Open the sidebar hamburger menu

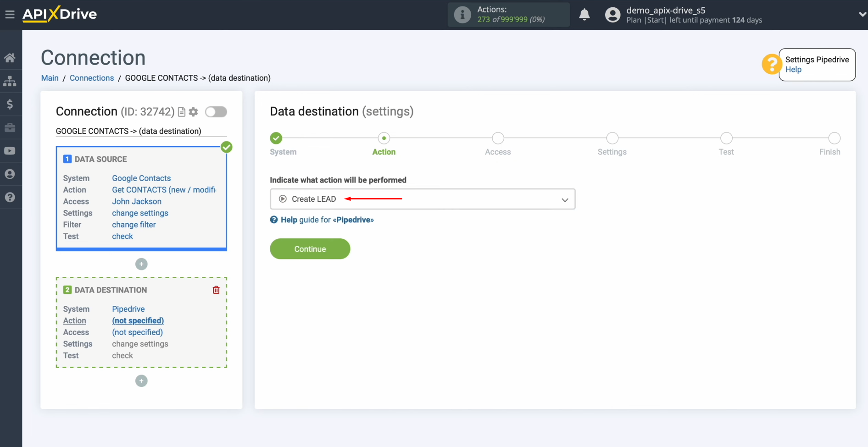point(10,14)
